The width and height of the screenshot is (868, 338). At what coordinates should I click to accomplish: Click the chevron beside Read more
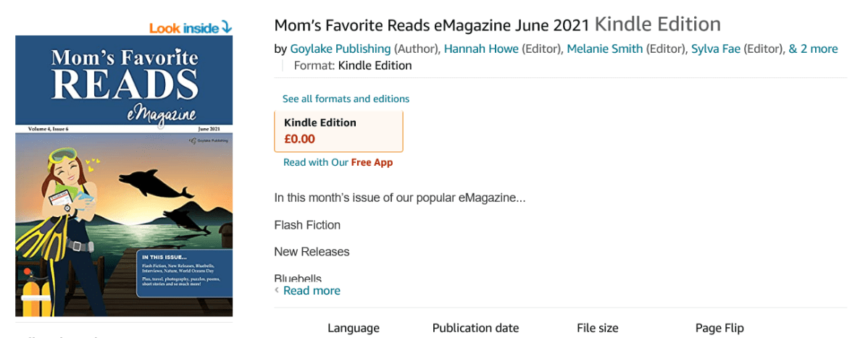coord(277,290)
